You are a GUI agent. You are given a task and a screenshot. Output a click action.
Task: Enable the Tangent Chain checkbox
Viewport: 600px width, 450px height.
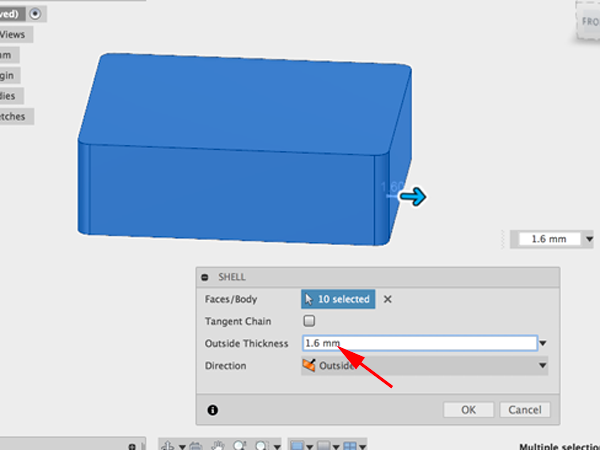pyautogui.click(x=309, y=321)
